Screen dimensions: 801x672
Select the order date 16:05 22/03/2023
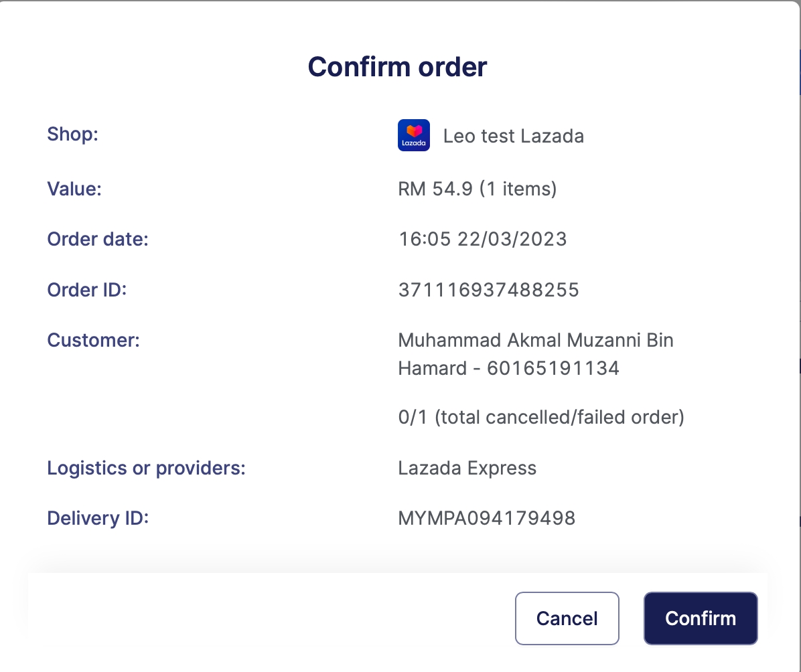pos(482,239)
